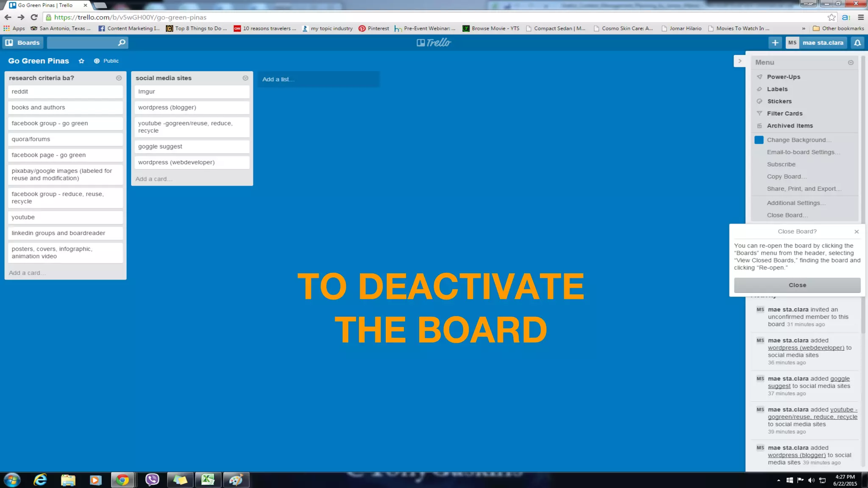The image size is (868, 488).
Task: Open mae sta.clara profile menu
Action: [816, 43]
